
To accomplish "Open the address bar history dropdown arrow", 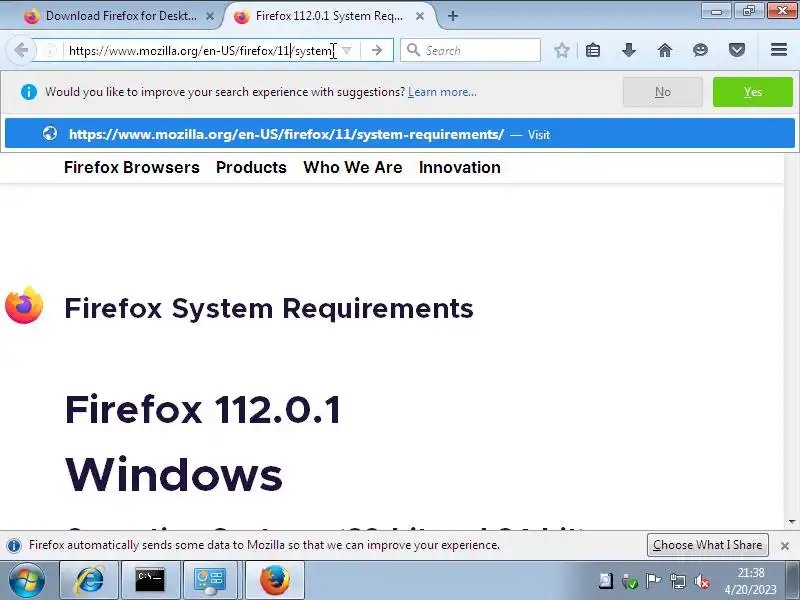I will [x=347, y=50].
